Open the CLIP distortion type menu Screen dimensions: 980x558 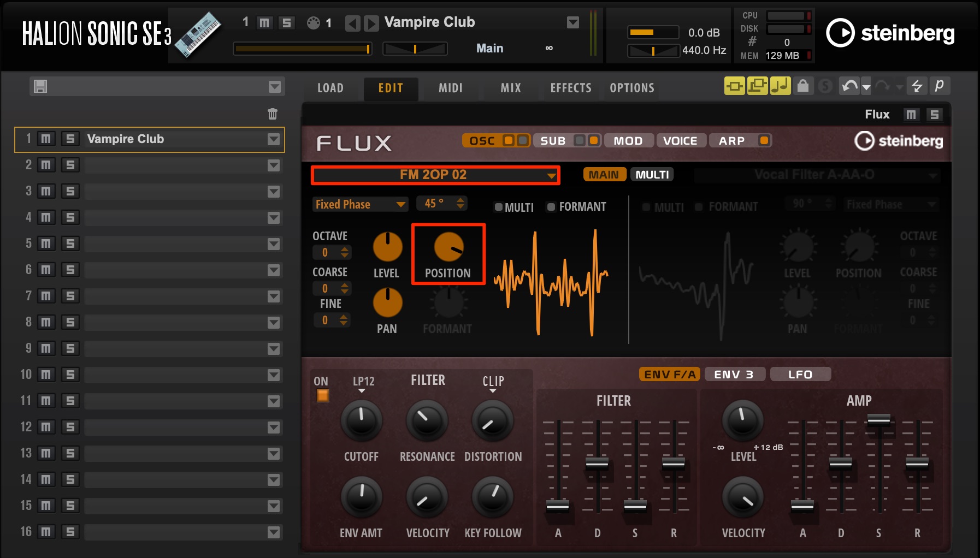click(493, 384)
